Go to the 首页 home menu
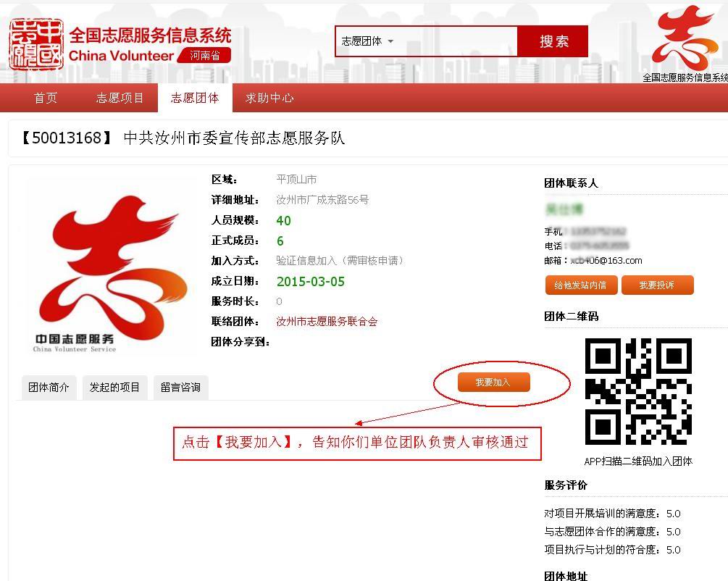Screen dimensions: 728x581 [46, 98]
